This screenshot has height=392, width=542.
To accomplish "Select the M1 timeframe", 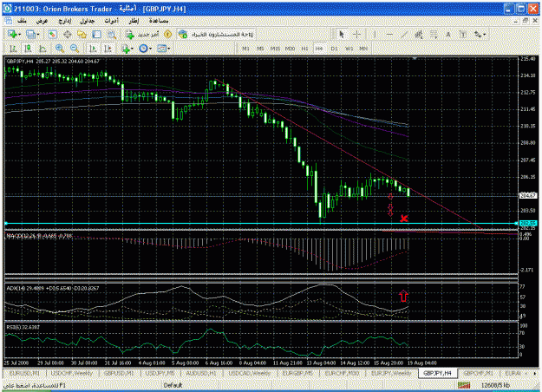I will click(x=245, y=49).
